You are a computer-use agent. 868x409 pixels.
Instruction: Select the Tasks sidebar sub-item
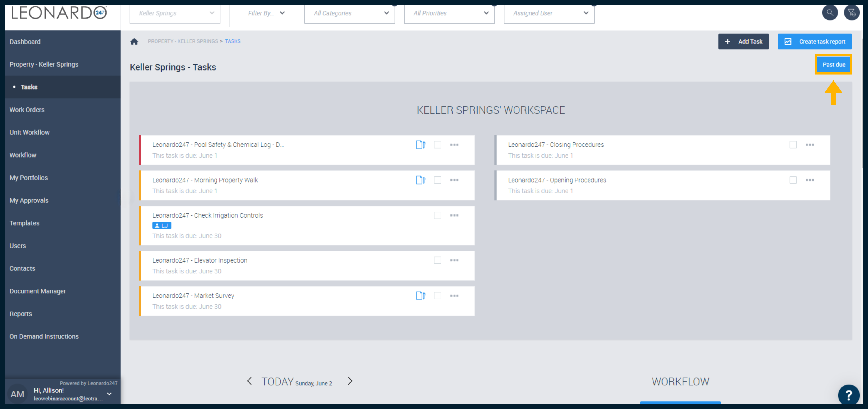coord(62,87)
